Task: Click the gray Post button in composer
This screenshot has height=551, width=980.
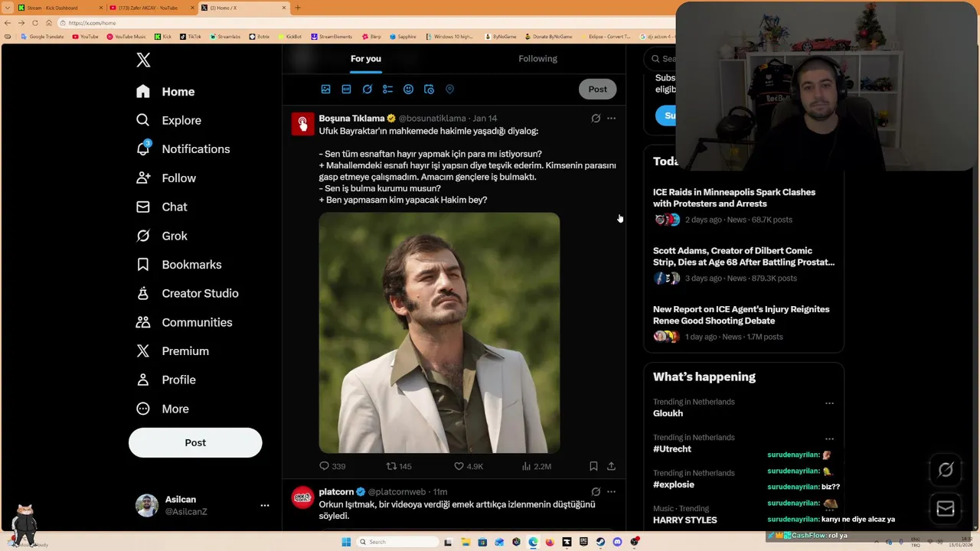Action: [x=597, y=90]
